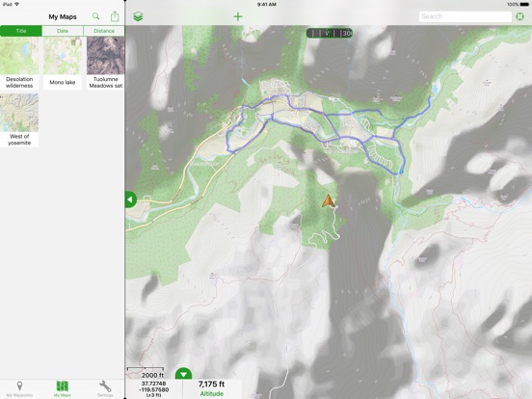This screenshot has width=532, height=399.
Task: Collapse the side panel with left arrow
Action: click(131, 199)
